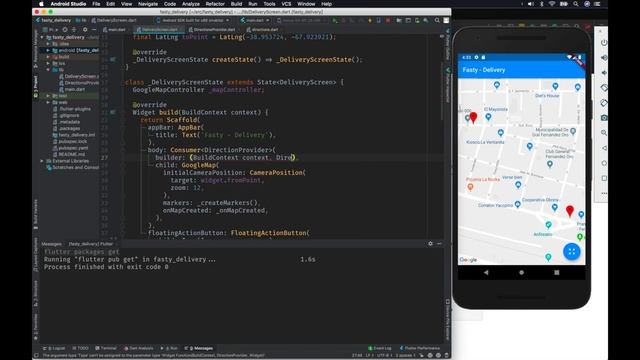Image resolution: width=640 pixels, height=360 pixels.
Task: Open the VCS menu
Action: click(x=286, y=4)
